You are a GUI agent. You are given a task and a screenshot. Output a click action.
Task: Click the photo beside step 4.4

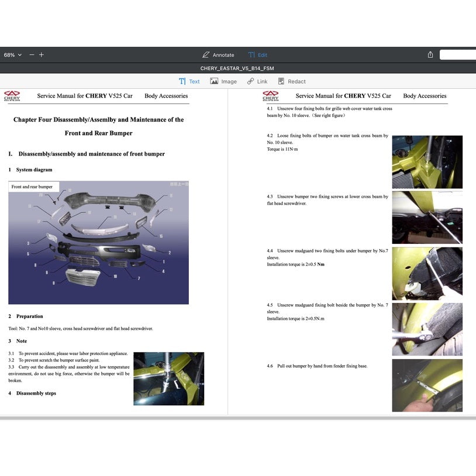tap(427, 273)
